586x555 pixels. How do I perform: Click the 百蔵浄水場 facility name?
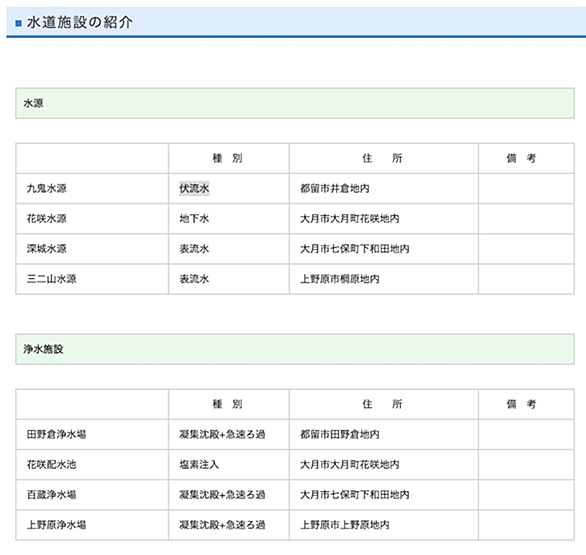coord(52,495)
